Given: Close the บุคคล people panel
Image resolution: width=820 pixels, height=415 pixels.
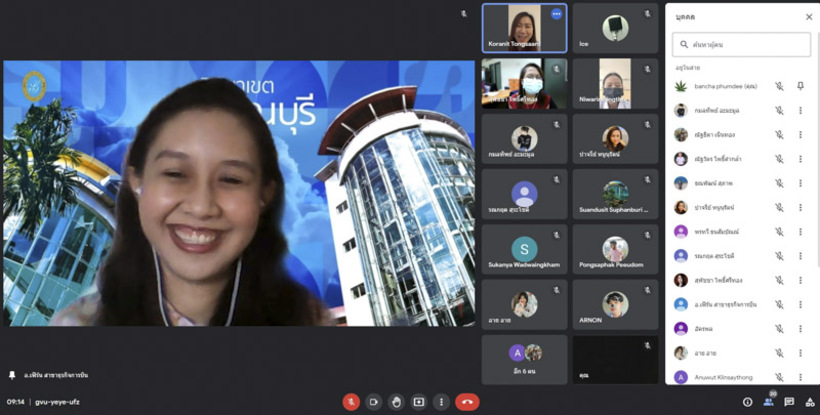Looking at the screenshot, I should point(809,17).
